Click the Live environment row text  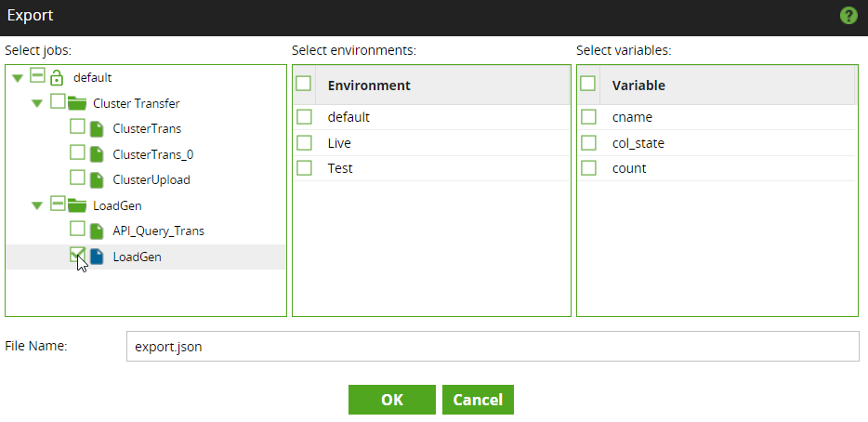tap(339, 143)
